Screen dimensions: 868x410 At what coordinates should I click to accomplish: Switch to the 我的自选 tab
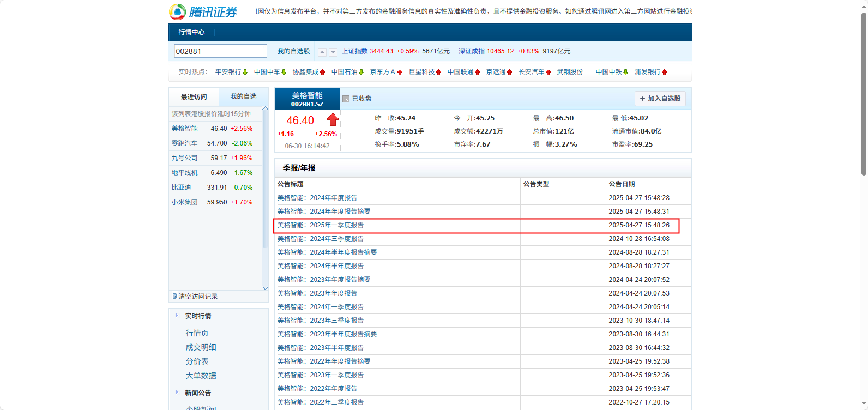243,97
